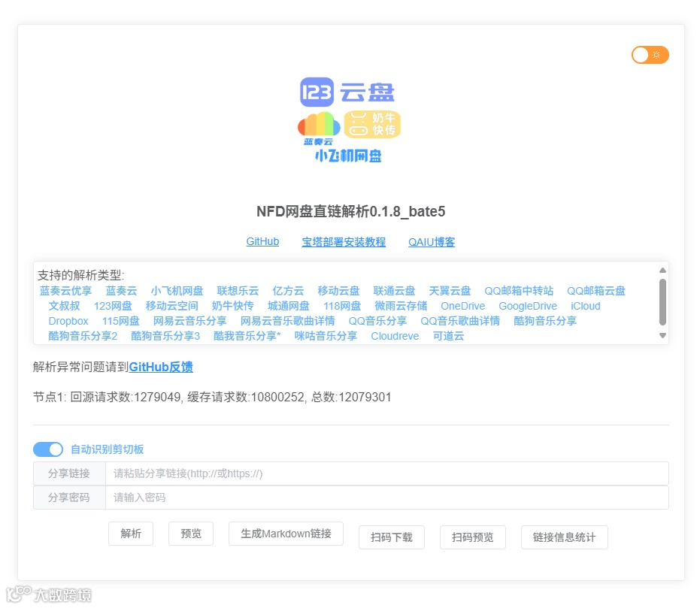Image resolution: width=700 pixels, height=608 pixels.
Task: Click the 移动云盘 link
Action: click(x=339, y=291)
